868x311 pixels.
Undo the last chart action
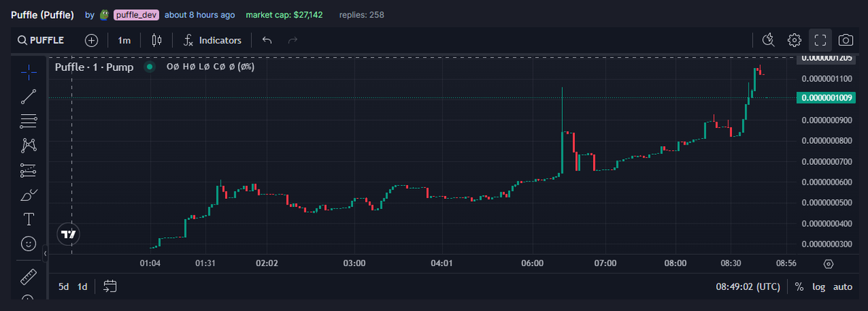tap(267, 41)
